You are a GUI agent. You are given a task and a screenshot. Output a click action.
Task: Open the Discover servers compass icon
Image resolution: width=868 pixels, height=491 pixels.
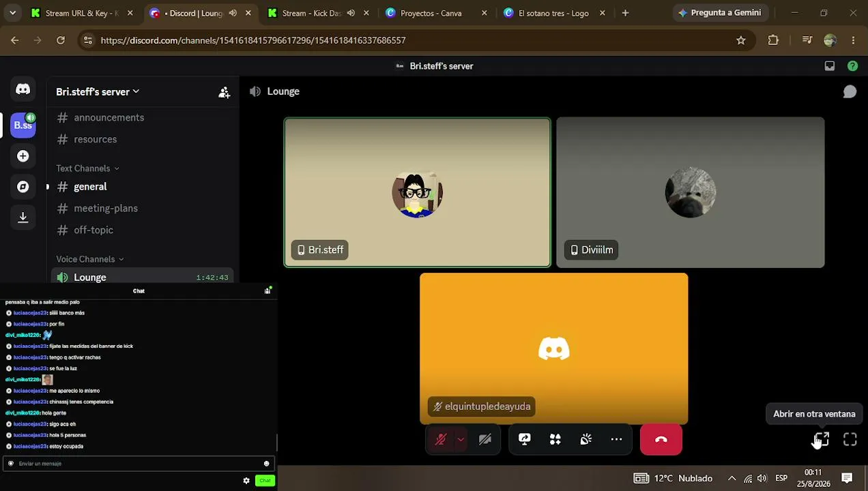[x=23, y=187]
